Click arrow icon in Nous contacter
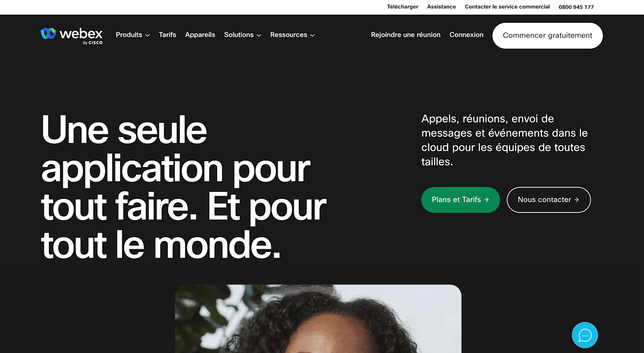 [577, 200]
